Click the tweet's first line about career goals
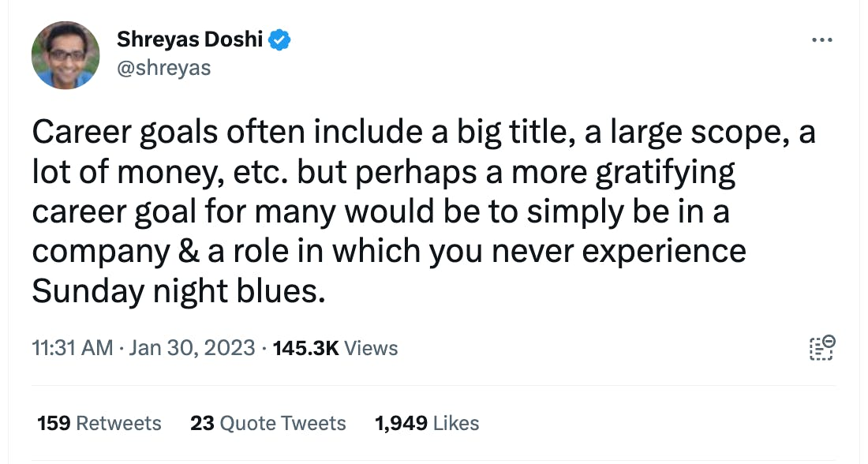 [423, 133]
